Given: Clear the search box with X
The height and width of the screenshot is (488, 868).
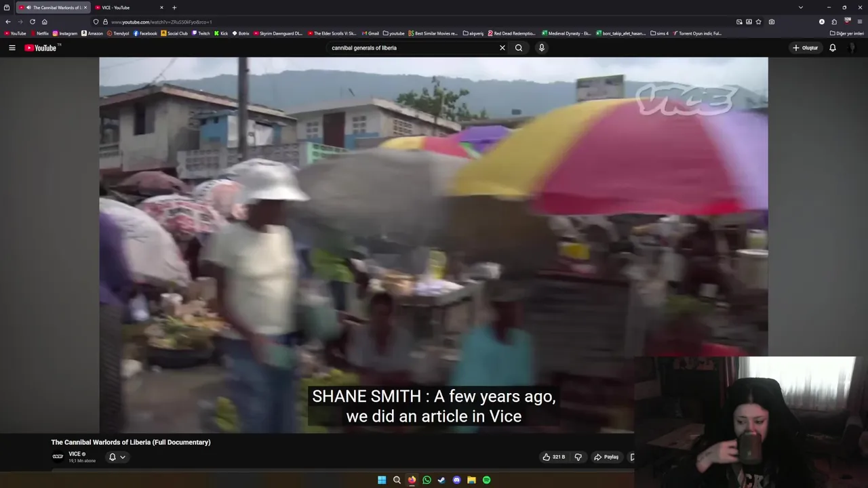Looking at the screenshot, I should [x=502, y=48].
